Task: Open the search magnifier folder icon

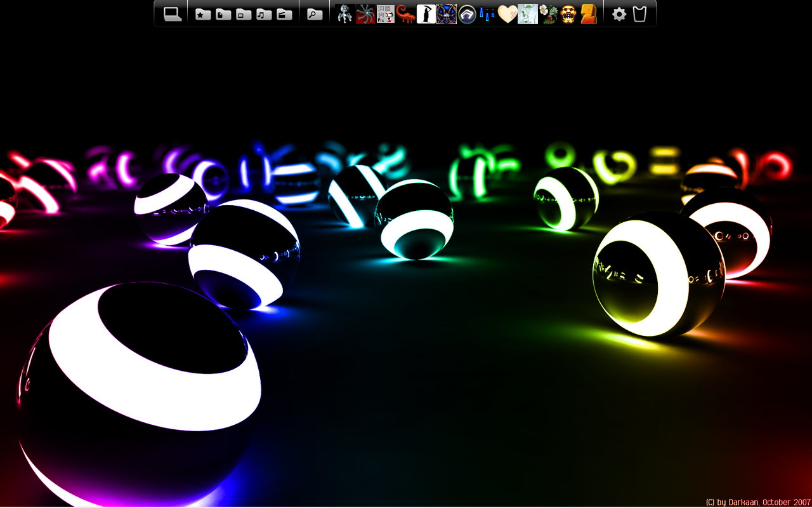Action: [x=315, y=14]
